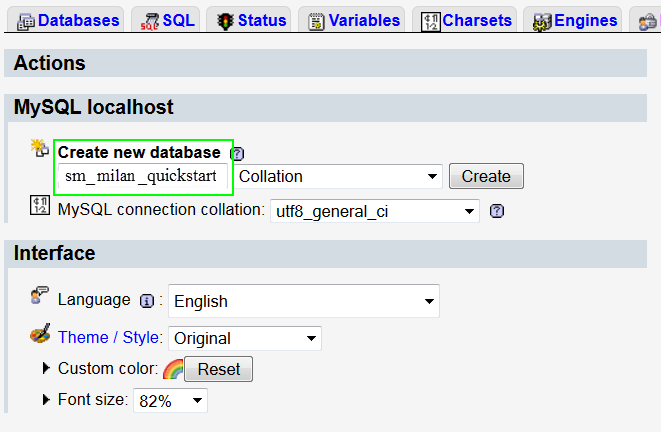Click the Language speech bubble icon
Screen dimensions: 661x432
click(40, 295)
